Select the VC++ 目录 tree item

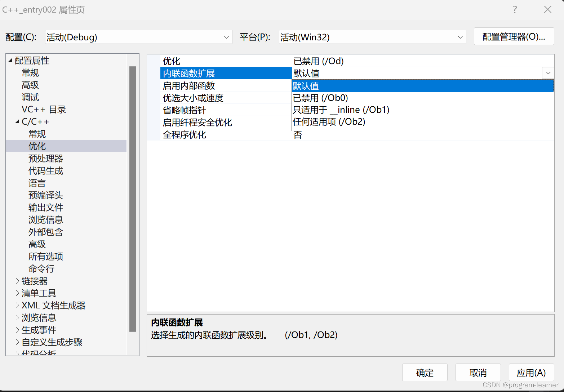(x=44, y=110)
